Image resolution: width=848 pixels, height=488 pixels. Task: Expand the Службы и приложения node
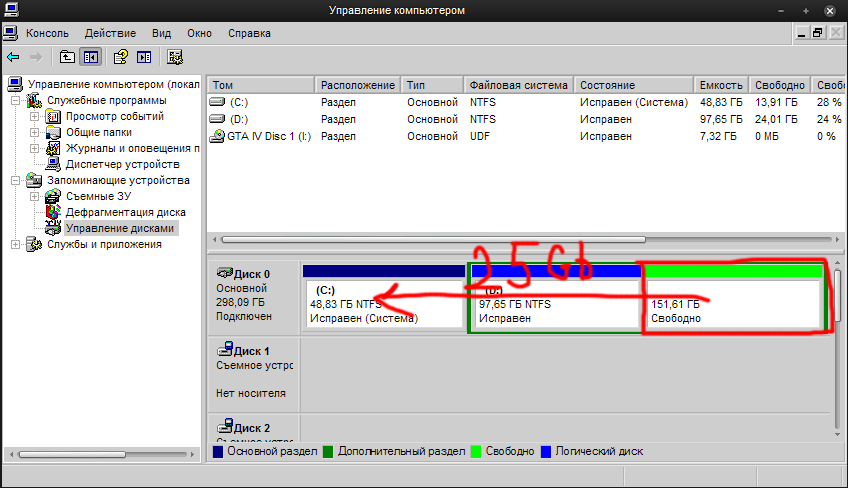pyautogui.click(x=16, y=244)
